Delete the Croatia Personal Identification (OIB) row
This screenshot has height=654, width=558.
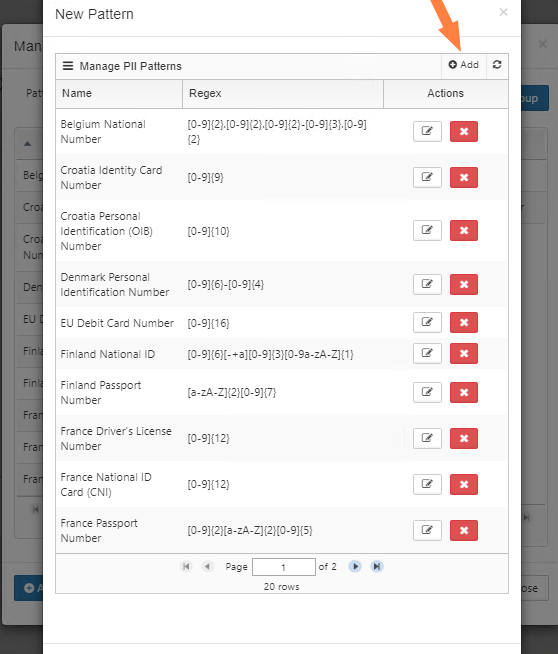[464, 231]
